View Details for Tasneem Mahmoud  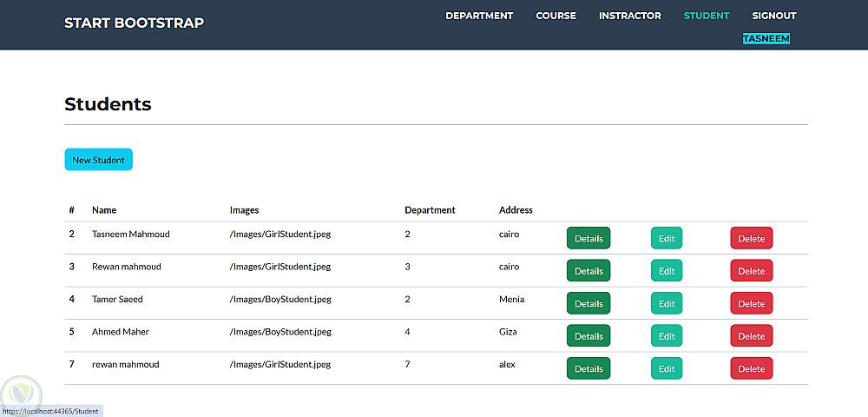(588, 239)
